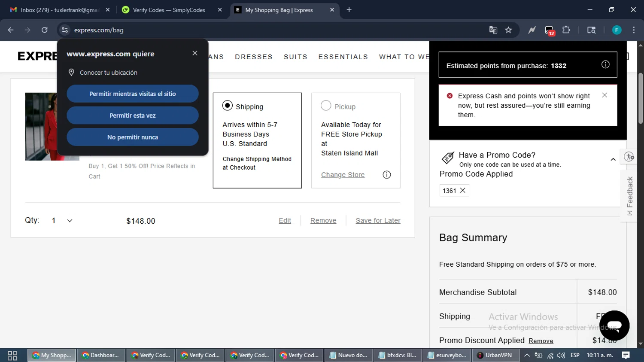Dismiss the Express Cash alert message
This screenshot has width=644, height=362.
point(605,95)
